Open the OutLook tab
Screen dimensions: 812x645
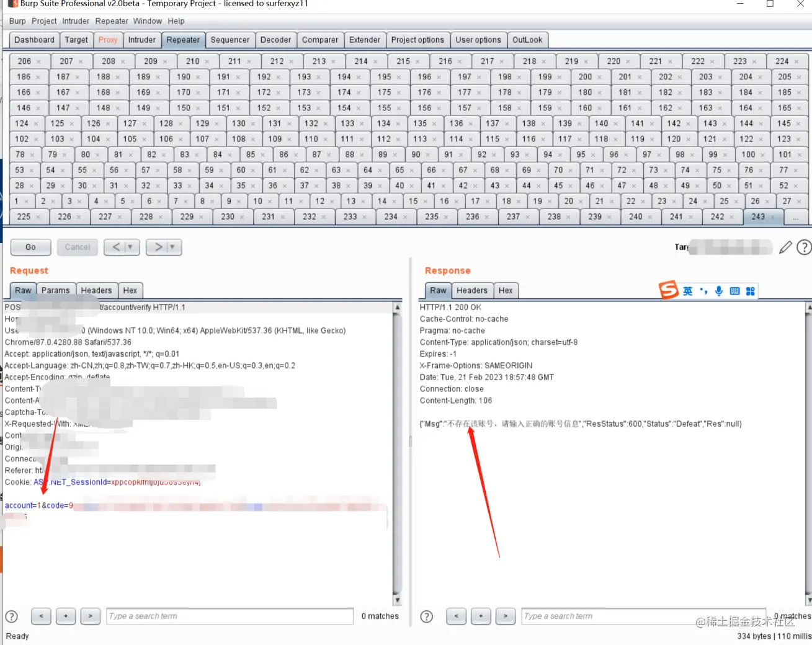[x=527, y=40]
